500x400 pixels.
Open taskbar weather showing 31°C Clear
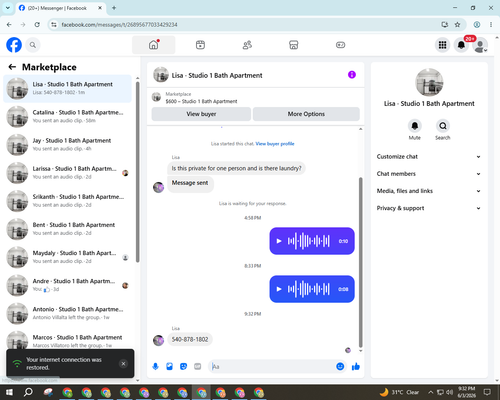pos(399,392)
